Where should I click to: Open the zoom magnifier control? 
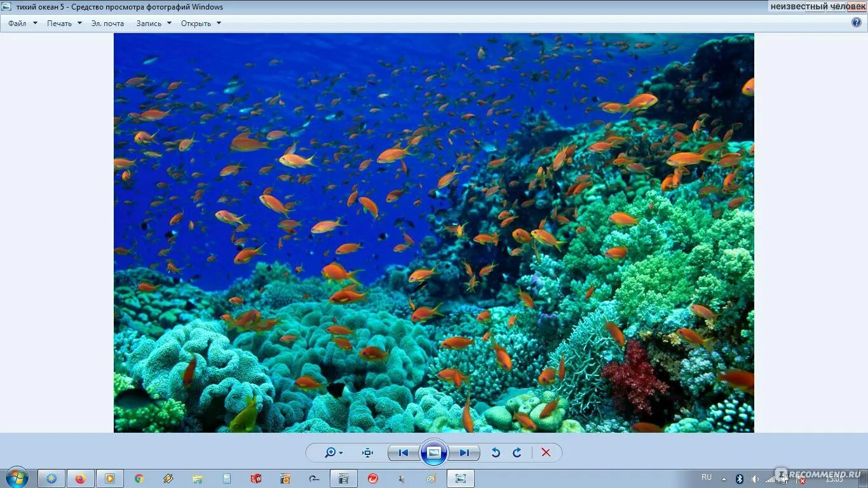[333, 452]
